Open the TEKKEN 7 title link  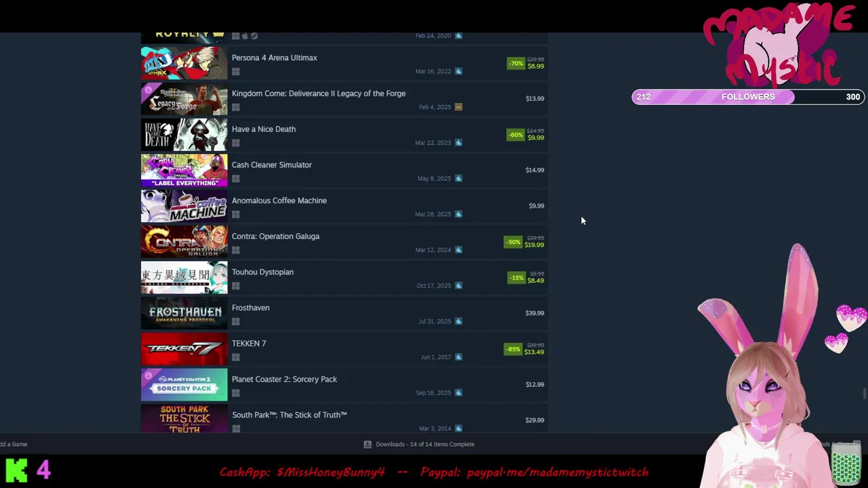(x=249, y=344)
